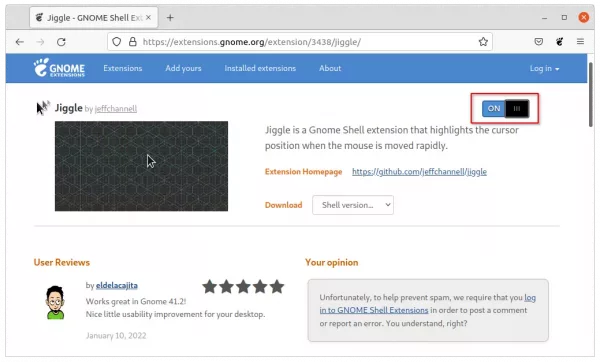This screenshot has height=362, width=600.
Task: Open the Pocket save icon in toolbar
Action: point(538,42)
